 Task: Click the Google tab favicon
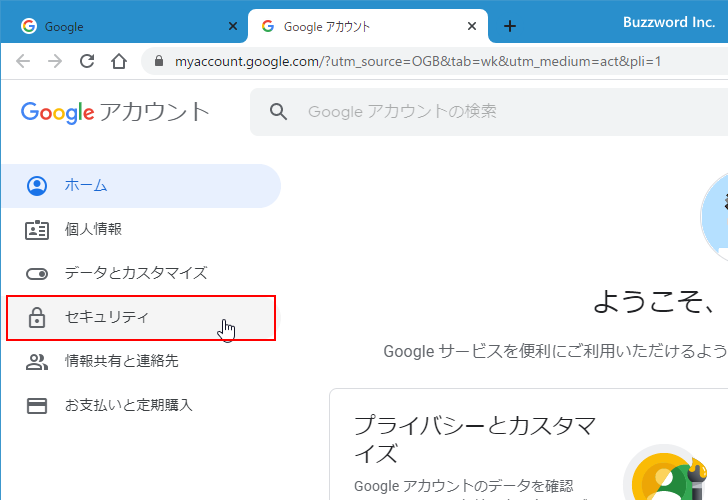tap(29, 26)
